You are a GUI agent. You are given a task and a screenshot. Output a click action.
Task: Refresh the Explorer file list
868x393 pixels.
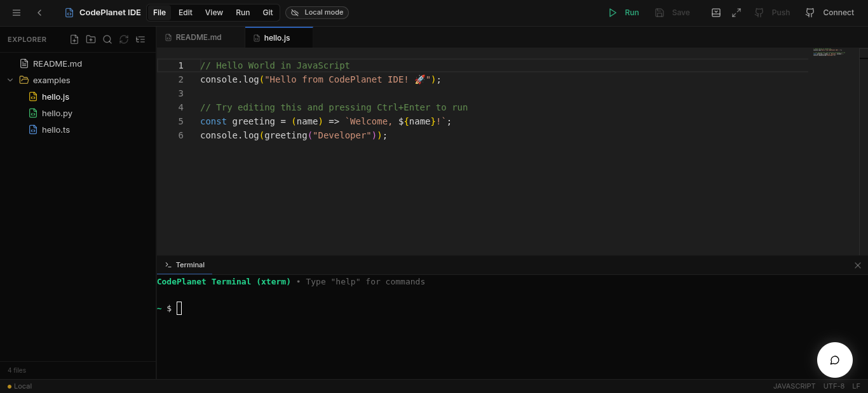coord(124,39)
